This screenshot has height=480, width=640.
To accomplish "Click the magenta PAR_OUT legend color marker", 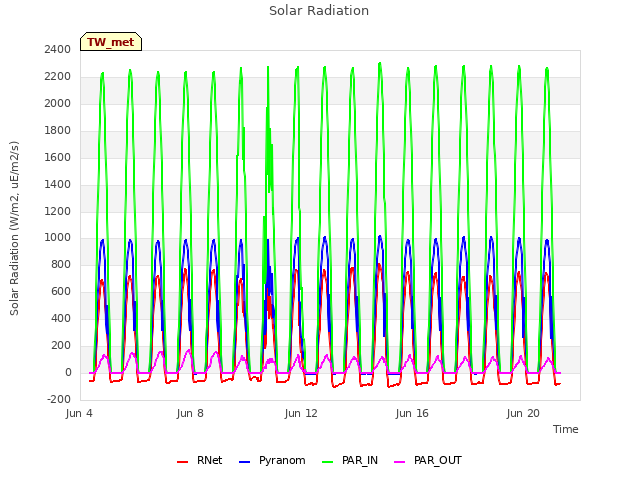I will 400,462.
